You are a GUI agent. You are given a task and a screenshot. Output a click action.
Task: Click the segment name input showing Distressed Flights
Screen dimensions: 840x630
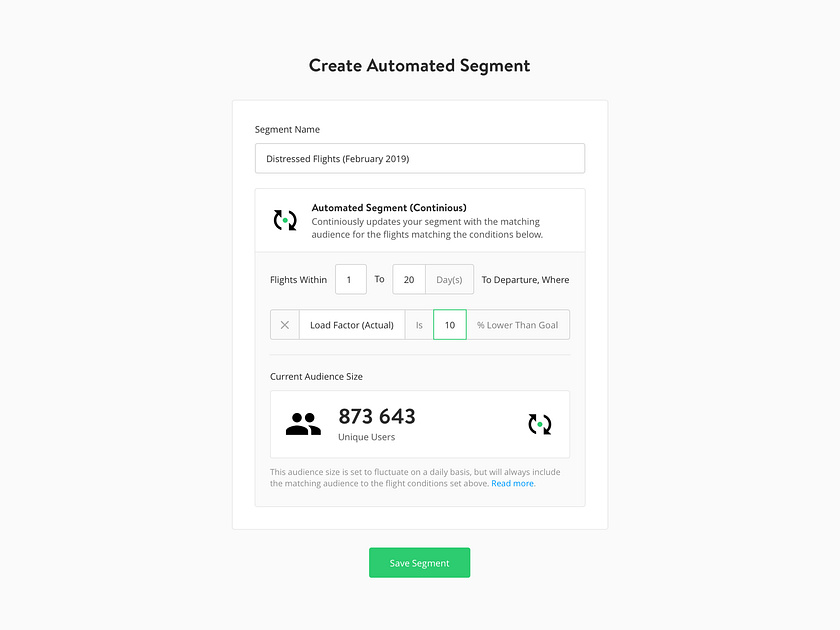(419, 158)
